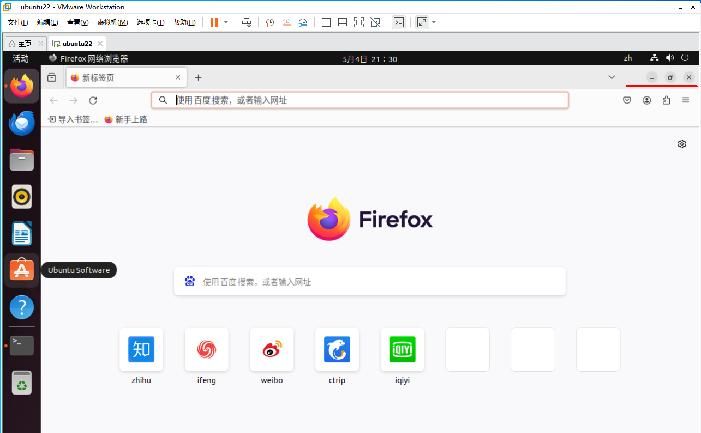Open Ubuntu Software from the dock

coord(21,270)
